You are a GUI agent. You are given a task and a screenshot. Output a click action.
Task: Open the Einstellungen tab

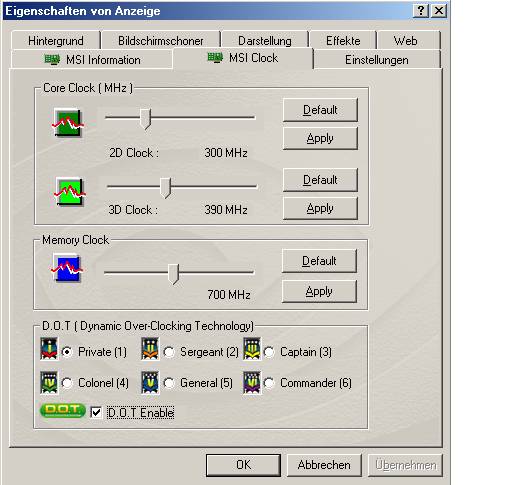(377, 60)
